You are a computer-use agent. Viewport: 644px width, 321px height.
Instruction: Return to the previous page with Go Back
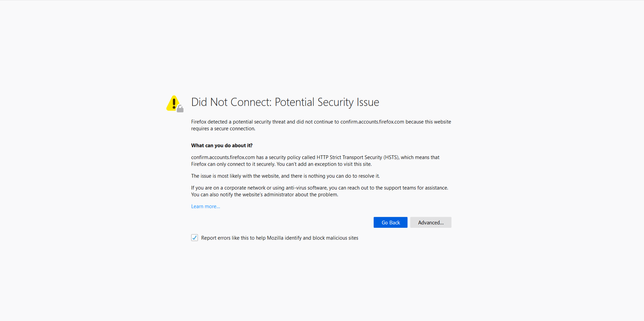[390, 222]
